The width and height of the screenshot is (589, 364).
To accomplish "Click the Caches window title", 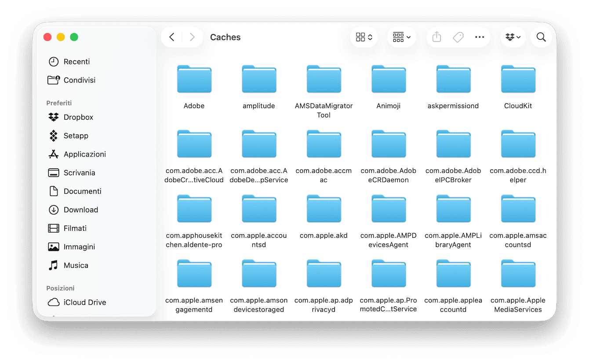I will pyautogui.click(x=225, y=37).
